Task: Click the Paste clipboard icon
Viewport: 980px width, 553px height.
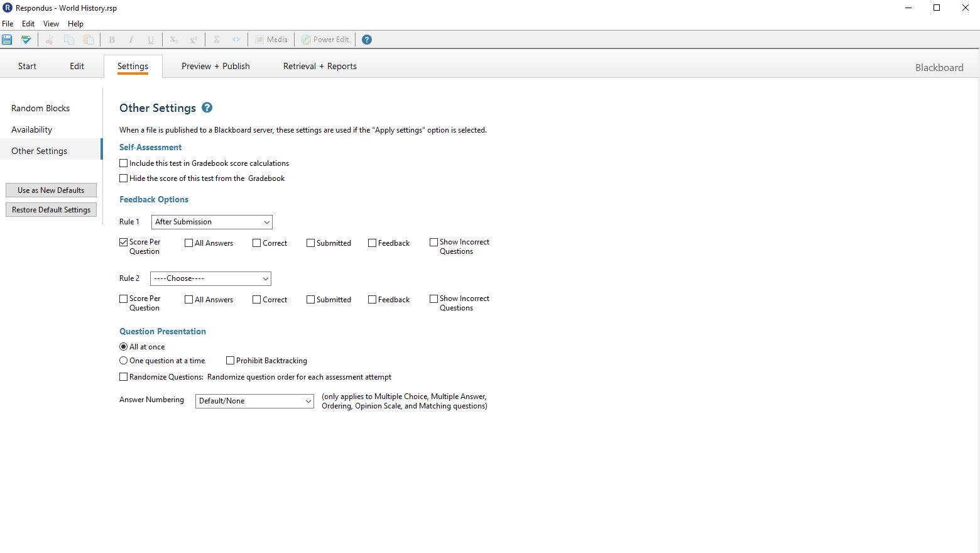Action: tap(89, 40)
